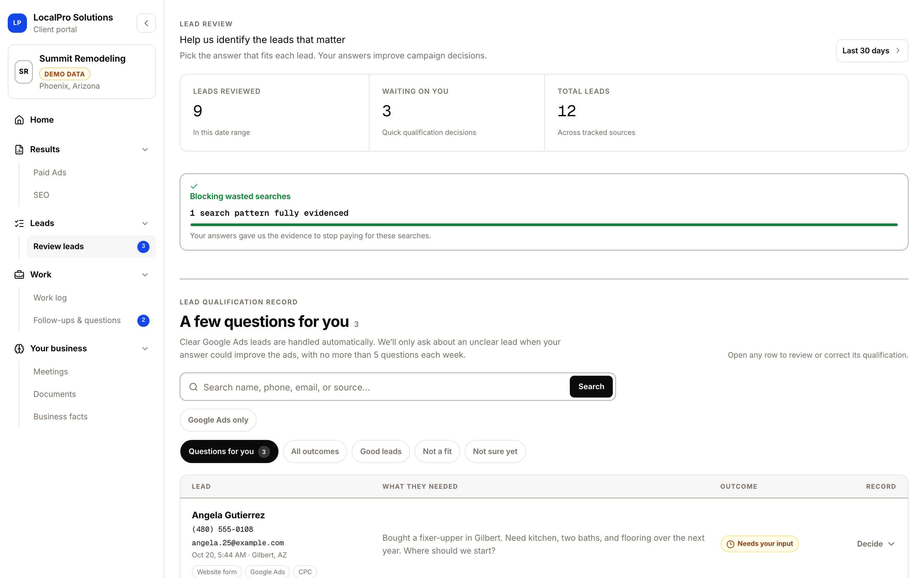This screenshot has height=578, width=924.
Task: Click the Summit Remodeling client name
Action: click(82, 58)
